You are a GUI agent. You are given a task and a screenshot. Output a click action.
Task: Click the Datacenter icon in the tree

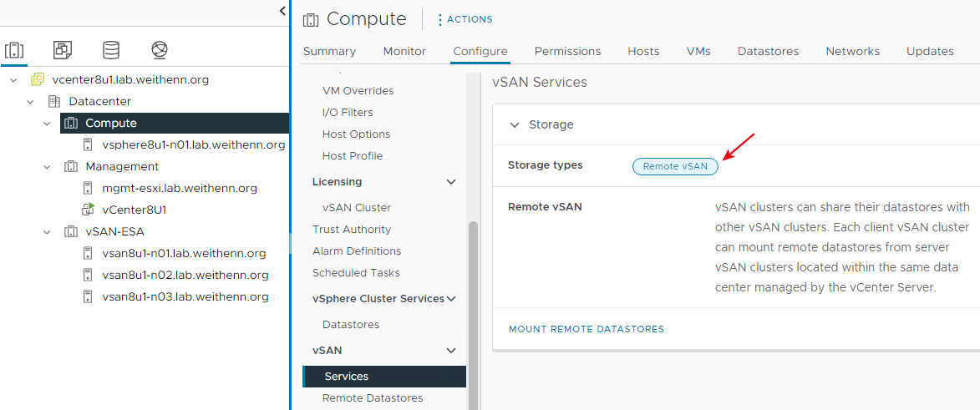pos(54,101)
